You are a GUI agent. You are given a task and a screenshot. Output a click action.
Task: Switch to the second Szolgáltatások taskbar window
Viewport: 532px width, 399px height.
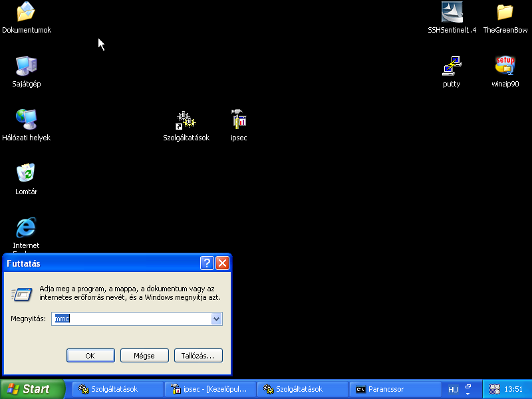[x=303, y=389]
